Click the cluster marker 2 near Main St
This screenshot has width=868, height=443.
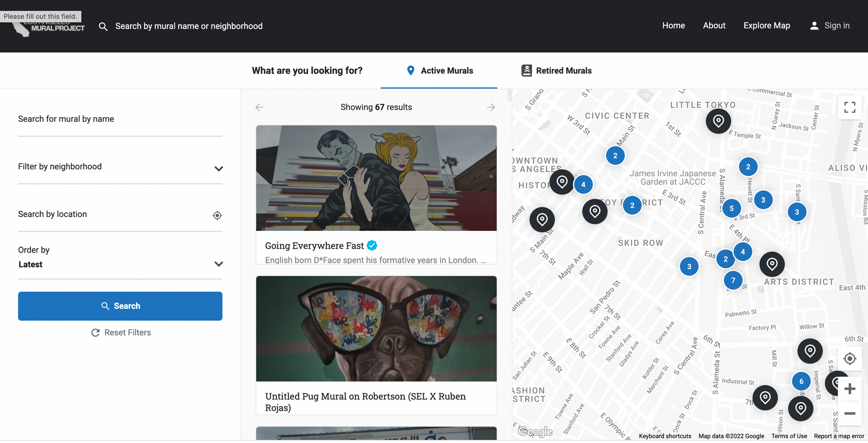point(615,155)
